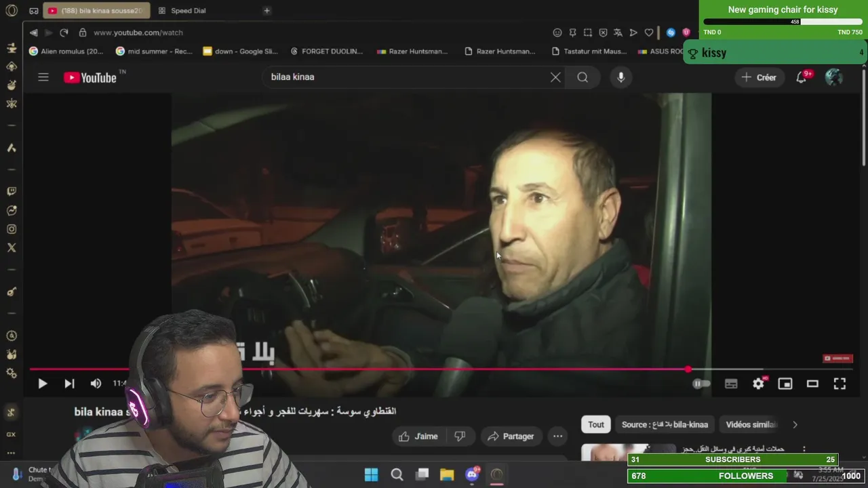This screenshot has height=488, width=868.
Task: Open a new browser tab
Action: tap(267, 11)
